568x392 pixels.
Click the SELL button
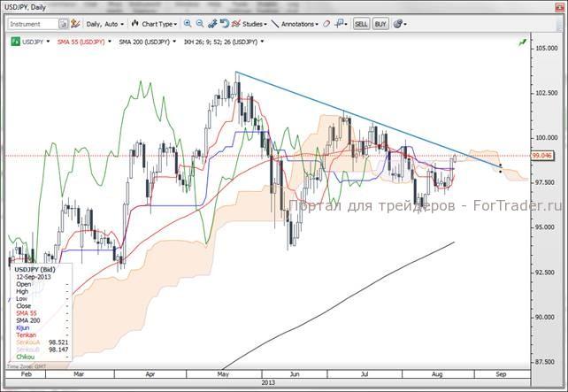point(361,24)
